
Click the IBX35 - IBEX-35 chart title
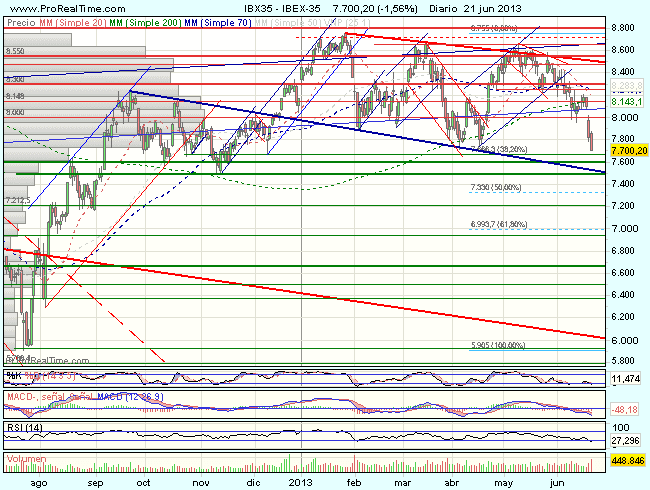tap(291, 8)
